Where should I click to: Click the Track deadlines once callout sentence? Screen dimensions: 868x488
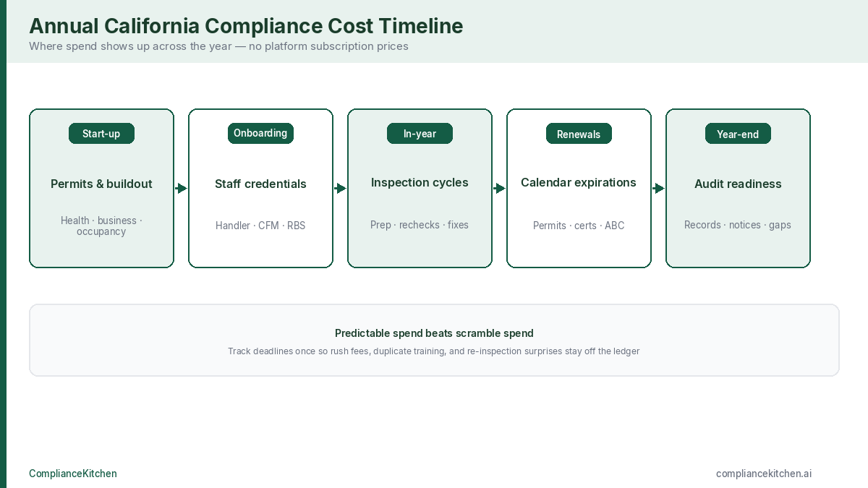(x=434, y=351)
